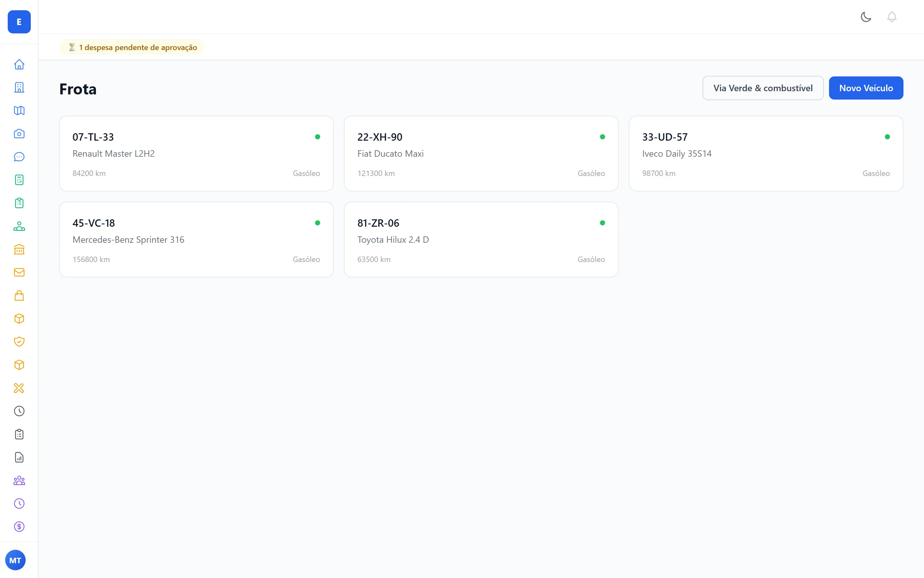924x578 pixels.
Task: Click the Frota page heading
Action: click(x=78, y=89)
